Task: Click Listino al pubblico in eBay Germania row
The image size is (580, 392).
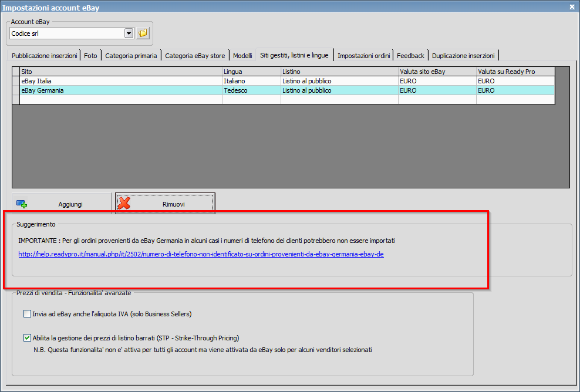Action: [339, 90]
